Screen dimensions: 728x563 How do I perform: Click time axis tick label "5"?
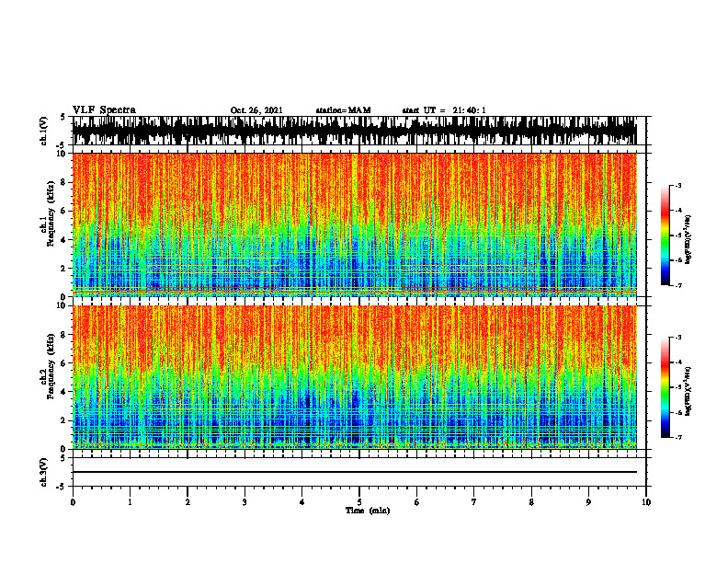[x=359, y=502]
